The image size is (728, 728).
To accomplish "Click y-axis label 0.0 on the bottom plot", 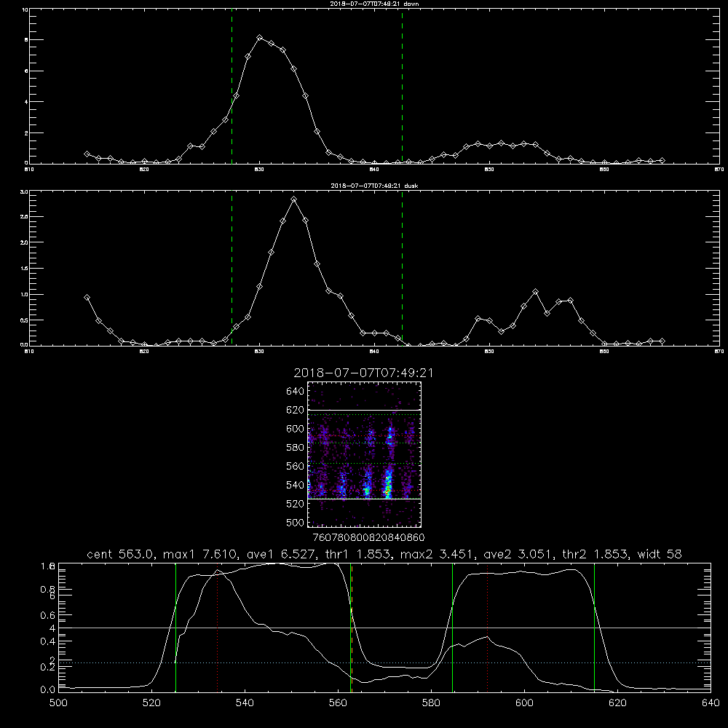I will tap(48, 690).
